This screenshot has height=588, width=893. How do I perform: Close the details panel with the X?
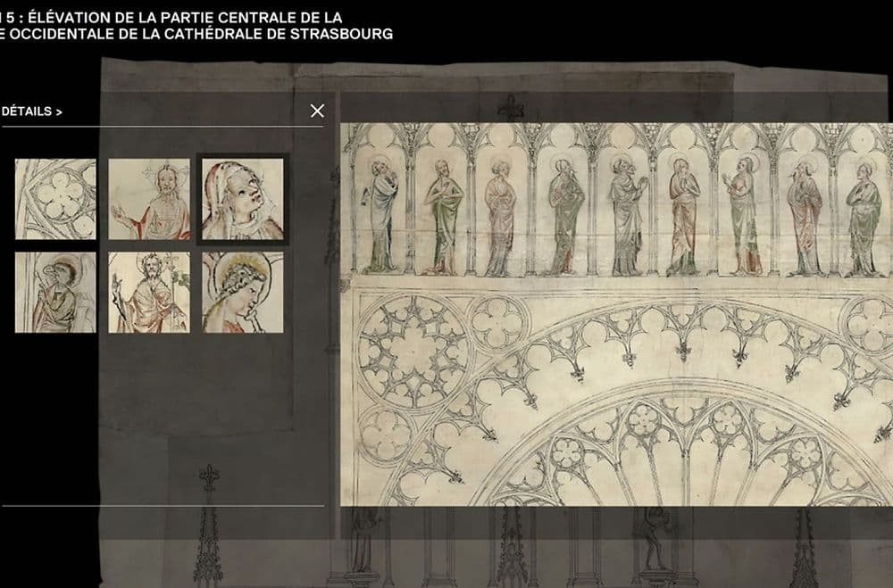click(317, 111)
